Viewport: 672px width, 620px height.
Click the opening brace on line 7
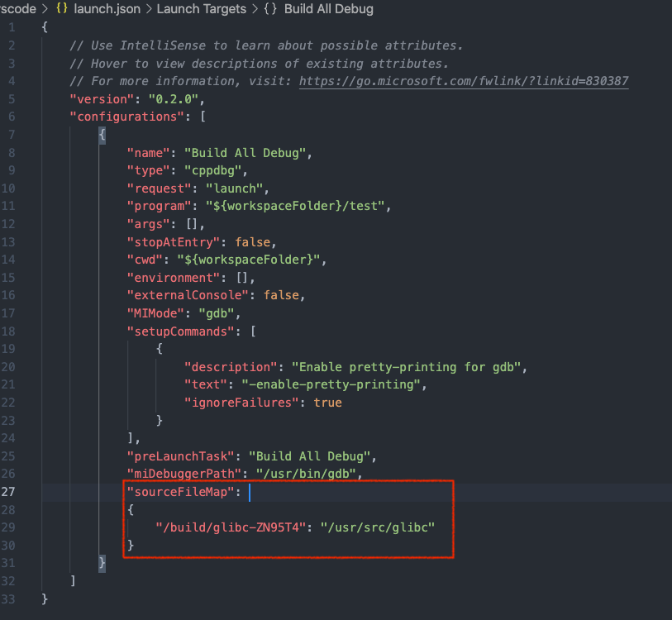coord(102,134)
